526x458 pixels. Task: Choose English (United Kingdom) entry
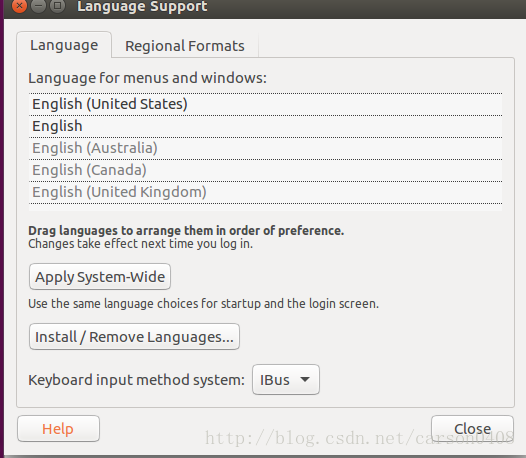point(265,192)
